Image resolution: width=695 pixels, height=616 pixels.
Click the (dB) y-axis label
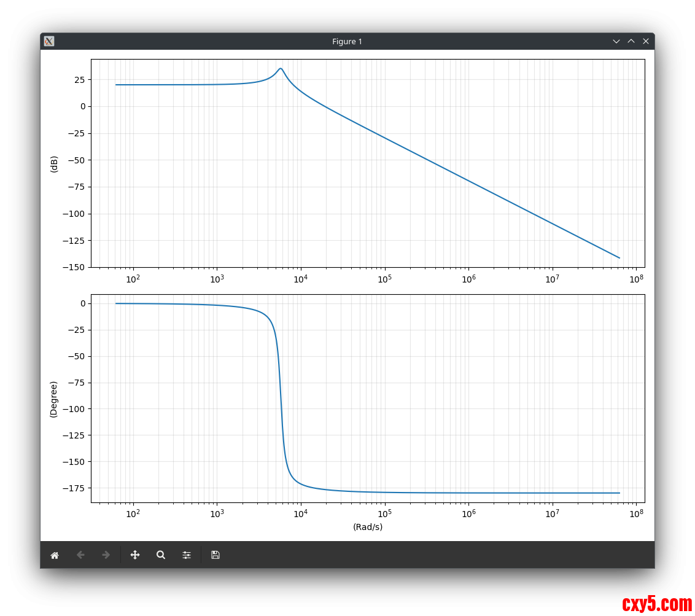(53, 164)
